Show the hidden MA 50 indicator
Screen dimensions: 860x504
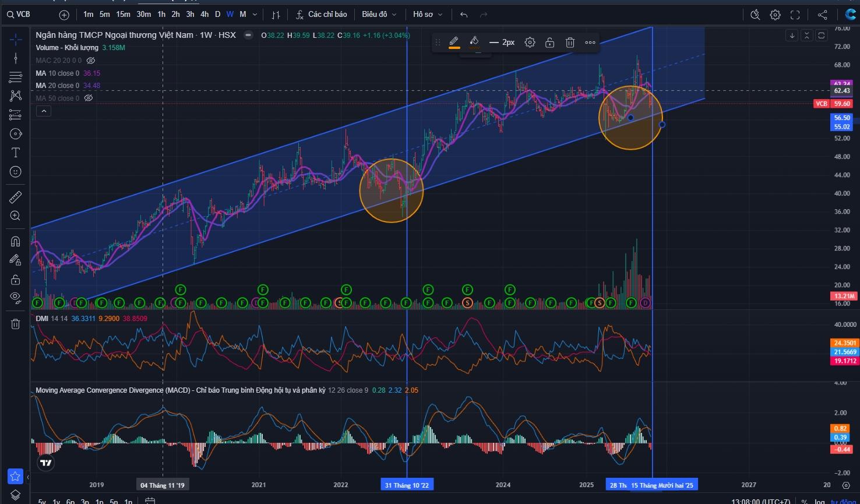click(x=89, y=98)
